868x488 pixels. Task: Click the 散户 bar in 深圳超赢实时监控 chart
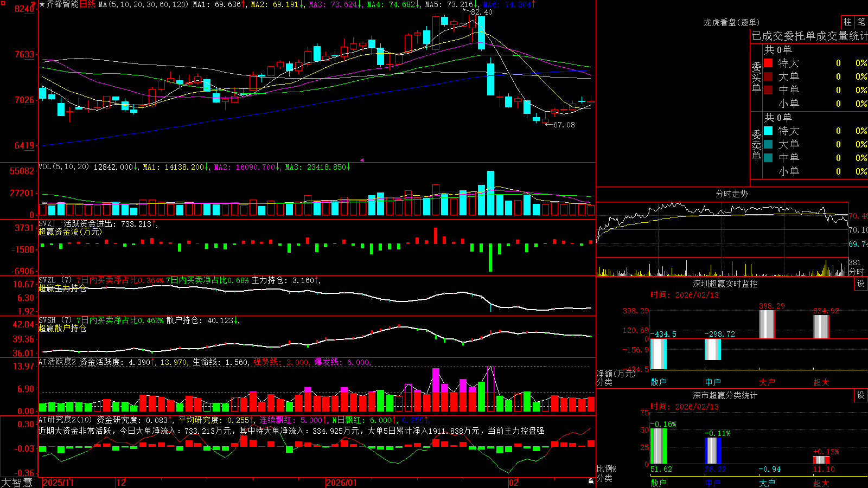tap(659, 354)
